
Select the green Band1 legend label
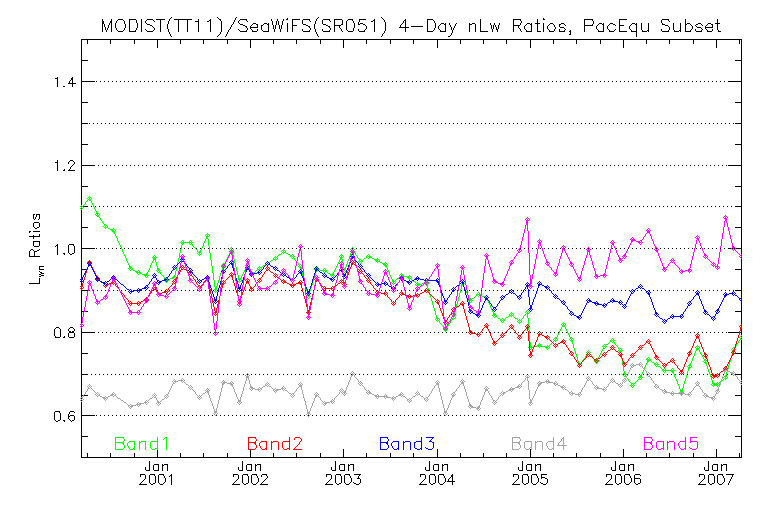point(142,444)
